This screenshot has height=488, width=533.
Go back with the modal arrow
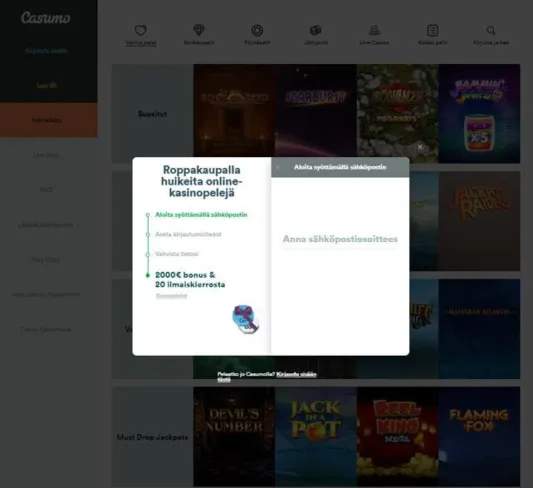pyautogui.click(x=278, y=167)
